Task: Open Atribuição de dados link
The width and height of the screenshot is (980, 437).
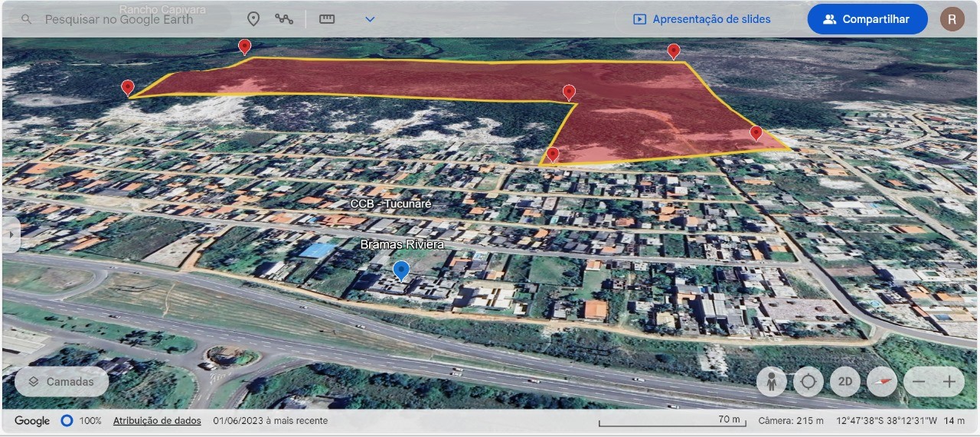Action: (x=157, y=421)
